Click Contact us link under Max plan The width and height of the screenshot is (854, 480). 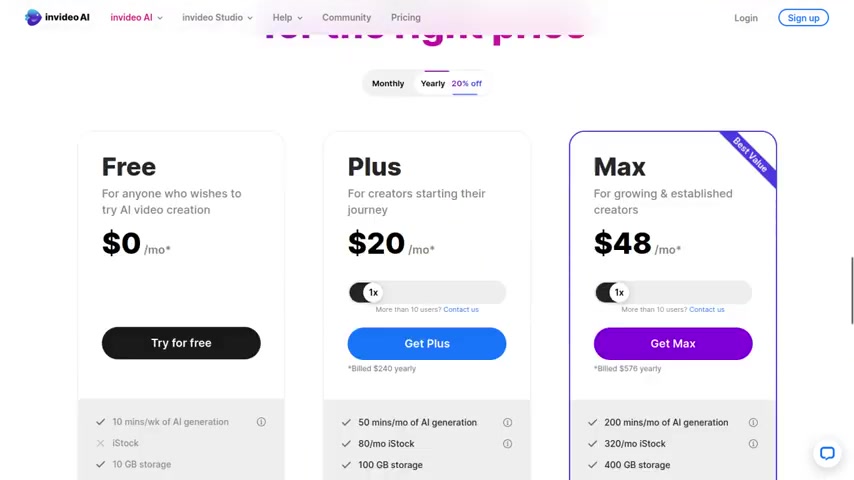tap(706, 309)
